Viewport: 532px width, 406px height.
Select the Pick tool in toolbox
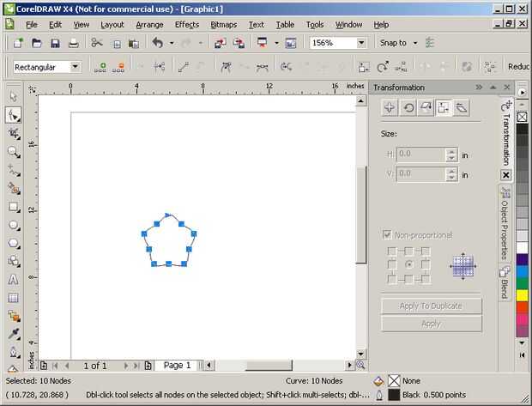[x=13, y=97]
